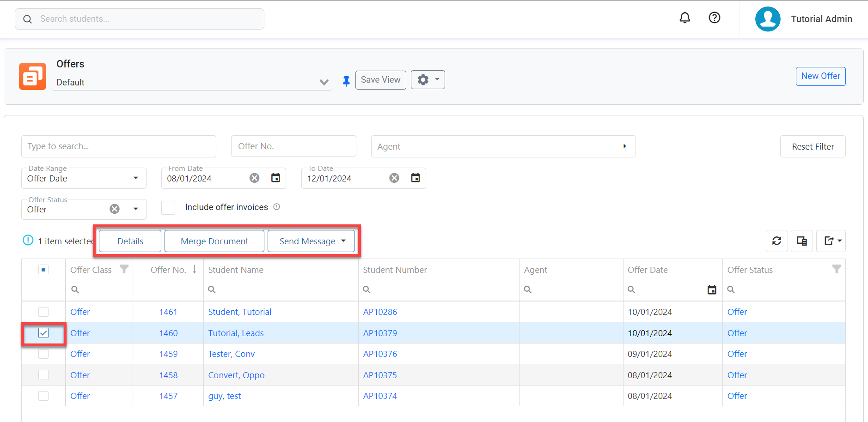
Task: Click the Reset Filter button
Action: (813, 146)
